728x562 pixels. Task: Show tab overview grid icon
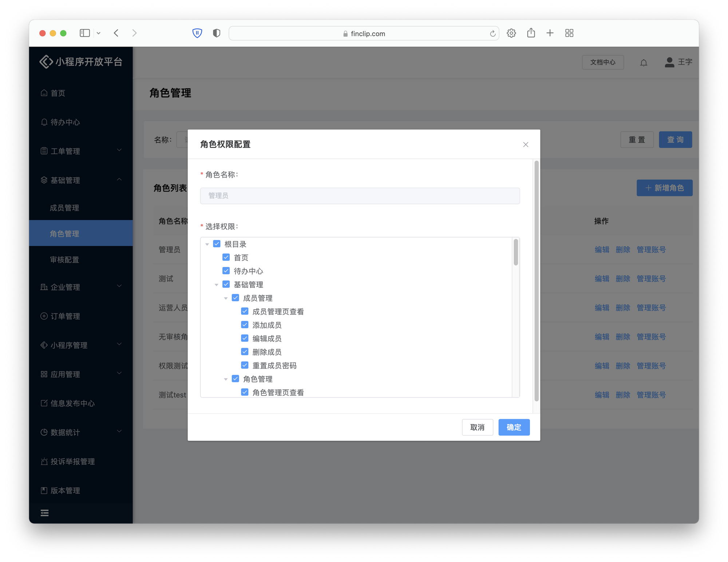[x=569, y=33]
